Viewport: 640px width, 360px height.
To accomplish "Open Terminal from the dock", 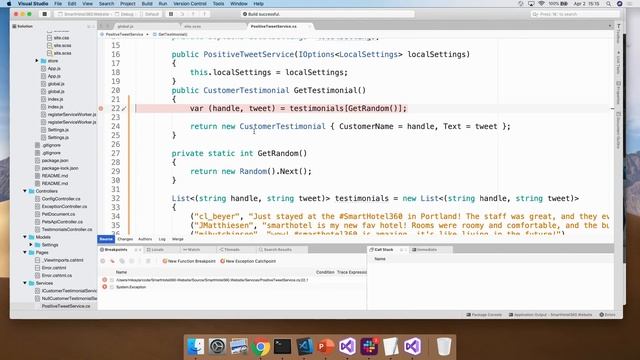I will (282, 347).
